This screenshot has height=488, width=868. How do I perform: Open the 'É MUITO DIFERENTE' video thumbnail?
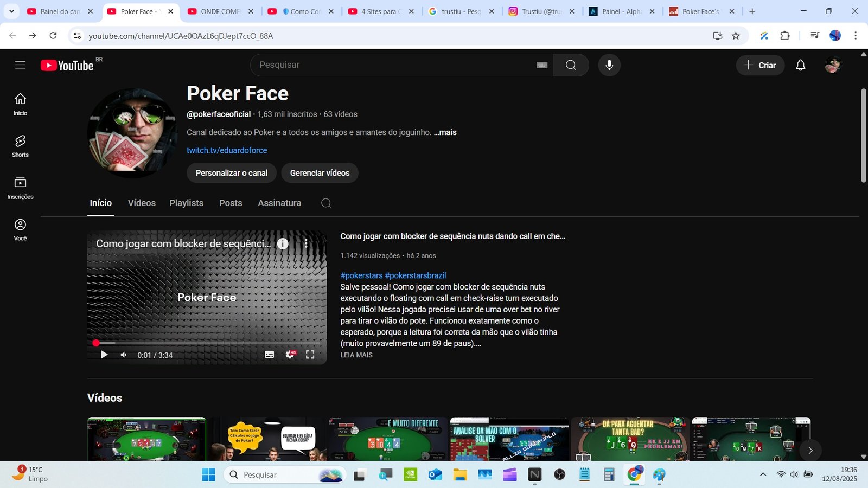(387, 439)
